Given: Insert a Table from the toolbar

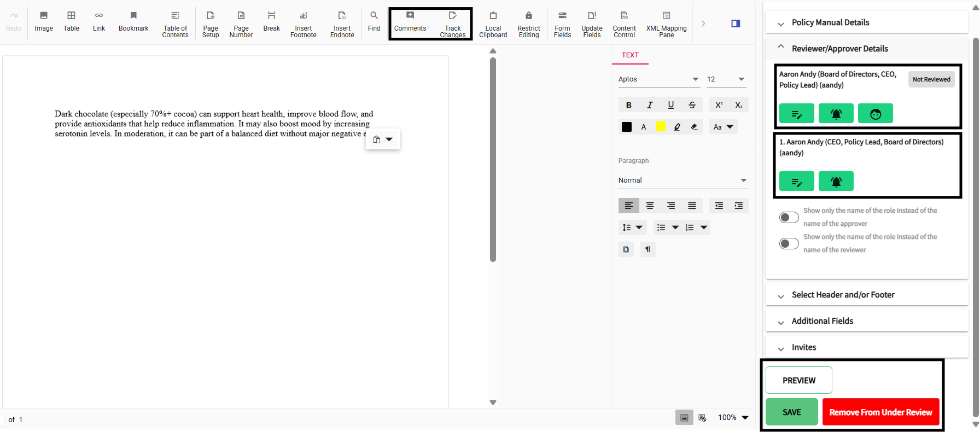Looking at the screenshot, I should 71,22.
